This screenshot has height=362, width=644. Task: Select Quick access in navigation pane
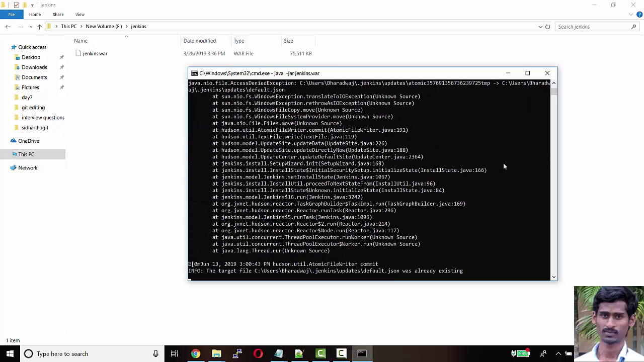[x=32, y=47]
